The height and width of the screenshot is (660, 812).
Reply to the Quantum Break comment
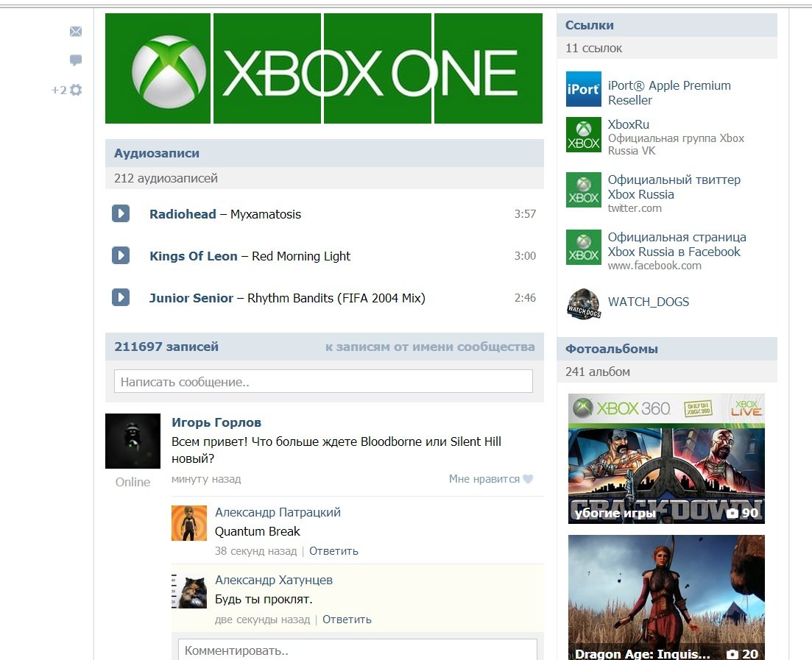coord(333,551)
